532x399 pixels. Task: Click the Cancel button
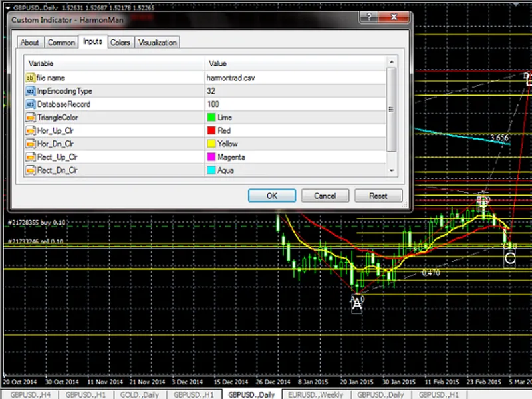tap(325, 196)
